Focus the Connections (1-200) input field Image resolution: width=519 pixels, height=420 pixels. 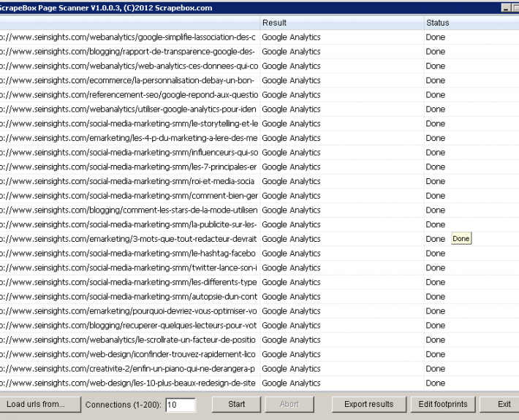181,405
